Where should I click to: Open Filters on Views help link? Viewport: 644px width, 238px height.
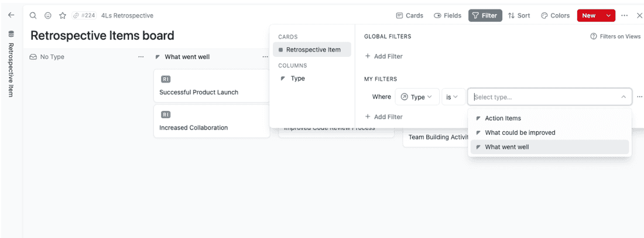(616, 36)
